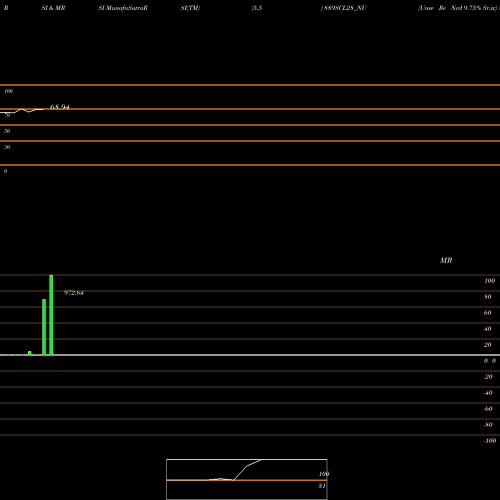Click the MR heading above the right axis
The image size is (500, 500).
(x=446, y=260)
